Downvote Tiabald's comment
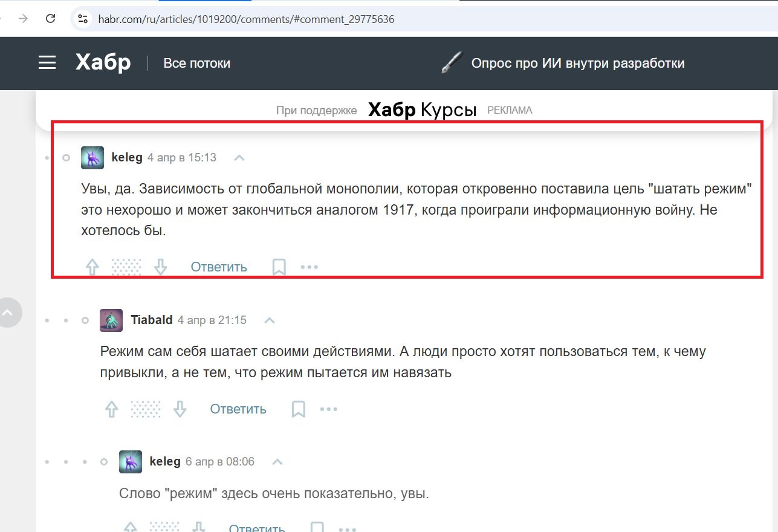The image size is (778, 532). point(180,409)
